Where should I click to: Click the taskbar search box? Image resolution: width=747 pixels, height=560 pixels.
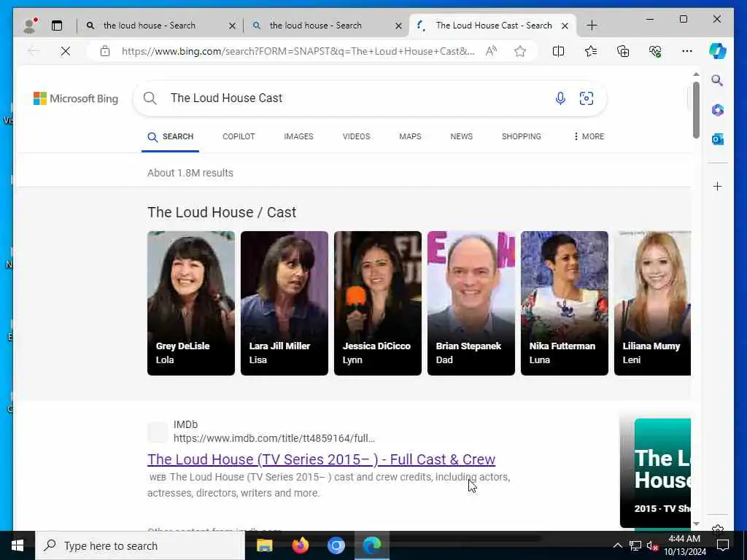(x=140, y=545)
